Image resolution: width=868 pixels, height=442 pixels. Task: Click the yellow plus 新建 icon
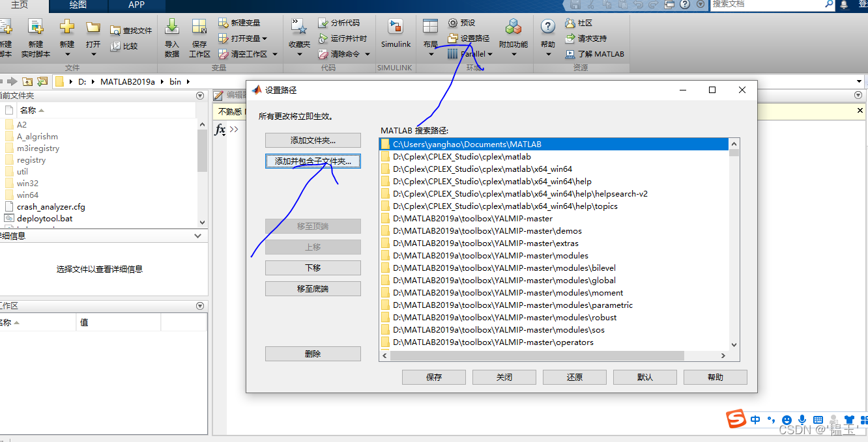(x=67, y=27)
